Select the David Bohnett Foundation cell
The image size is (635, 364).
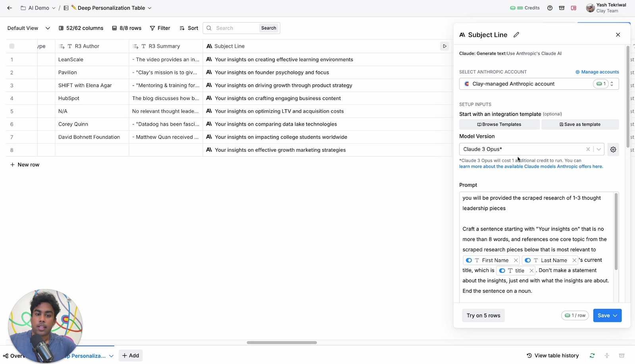[92, 137]
